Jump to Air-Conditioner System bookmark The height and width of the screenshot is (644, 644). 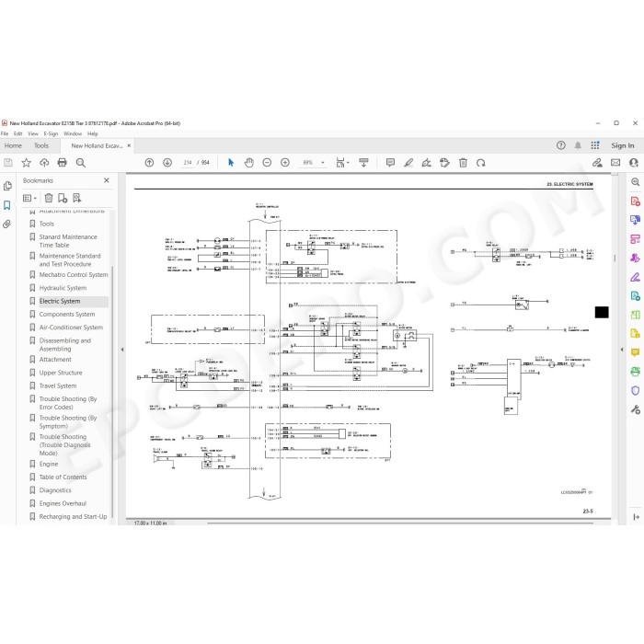click(71, 328)
